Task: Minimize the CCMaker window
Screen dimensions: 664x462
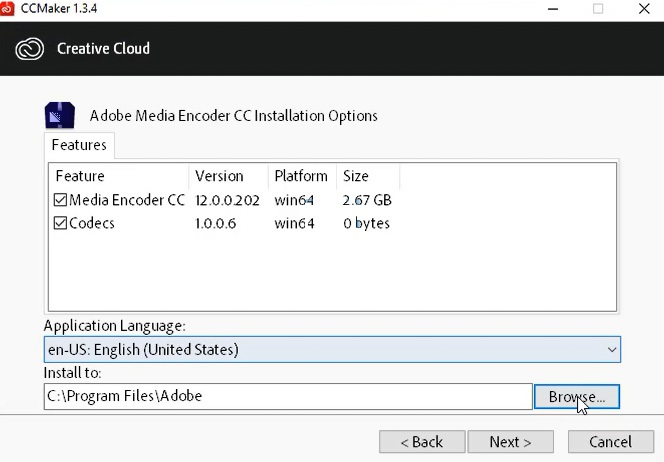Action: (553, 9)
